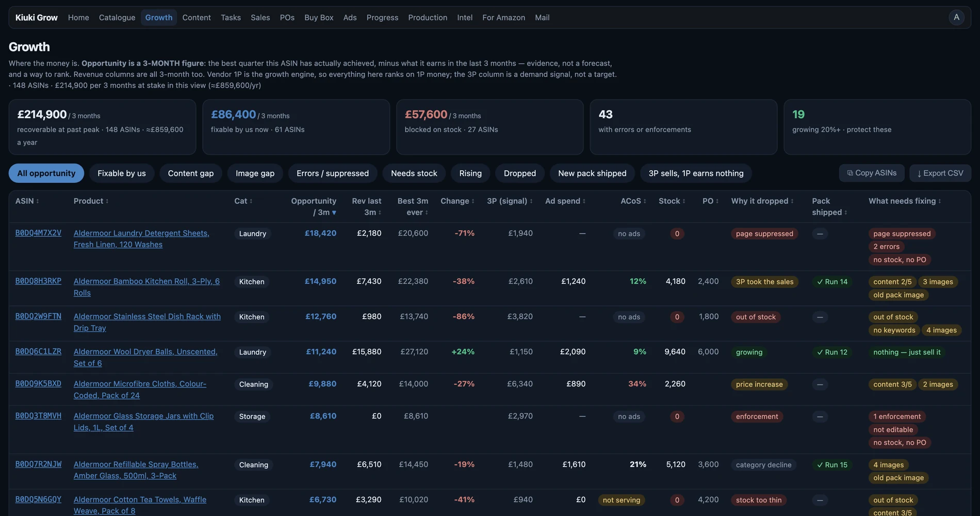Click the no keywords badge

[894, 330]
